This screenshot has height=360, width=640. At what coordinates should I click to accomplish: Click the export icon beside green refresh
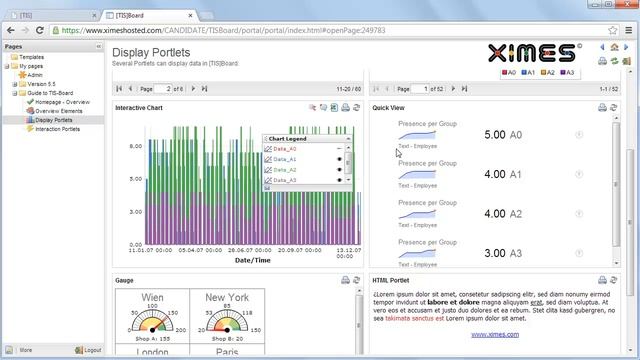tap(627, 61)
